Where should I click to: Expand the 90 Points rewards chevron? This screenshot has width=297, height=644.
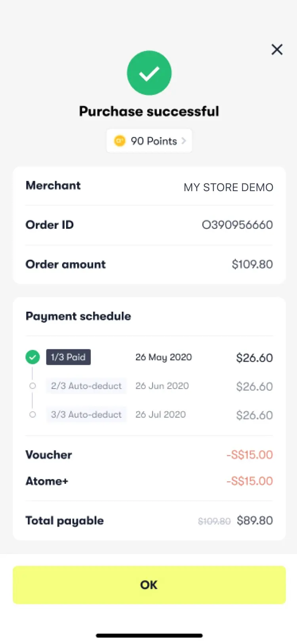pyautogui.click(x=183, y=141)
